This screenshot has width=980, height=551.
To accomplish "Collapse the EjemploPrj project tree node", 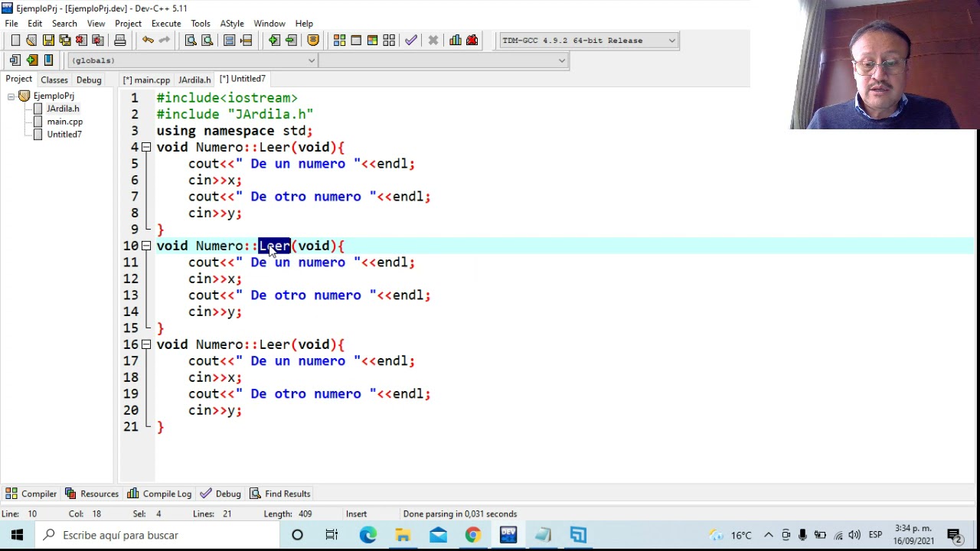I will (x=11, y=96).
